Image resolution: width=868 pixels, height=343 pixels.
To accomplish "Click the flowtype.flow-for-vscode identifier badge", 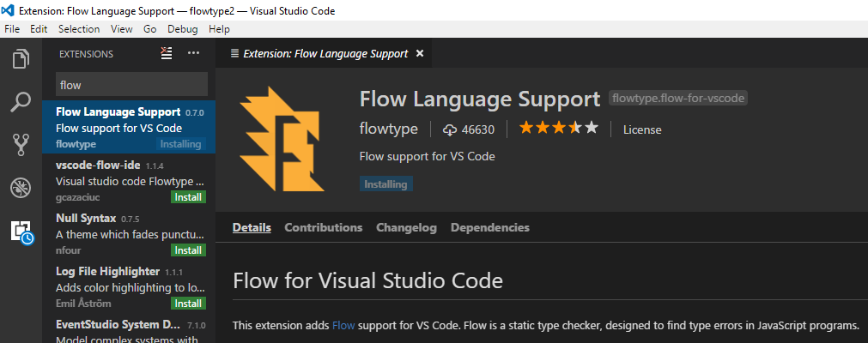I will (678, 99).
